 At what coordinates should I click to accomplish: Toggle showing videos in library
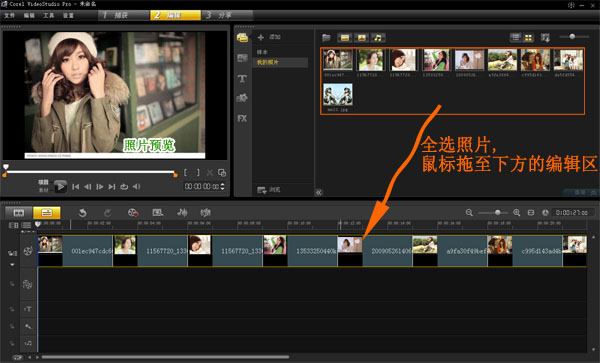(345, 37)
